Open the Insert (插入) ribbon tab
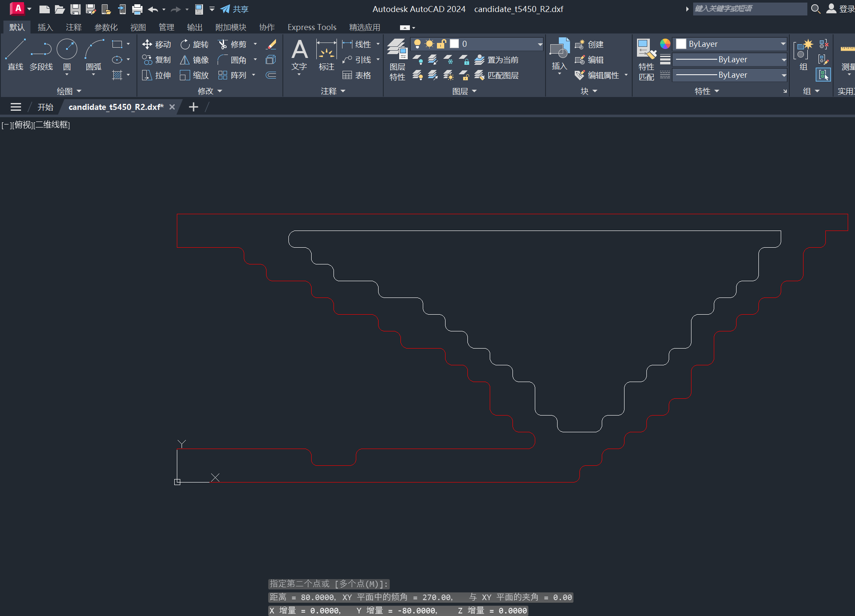This screenshot has height=616, width=855. point(45,27)
